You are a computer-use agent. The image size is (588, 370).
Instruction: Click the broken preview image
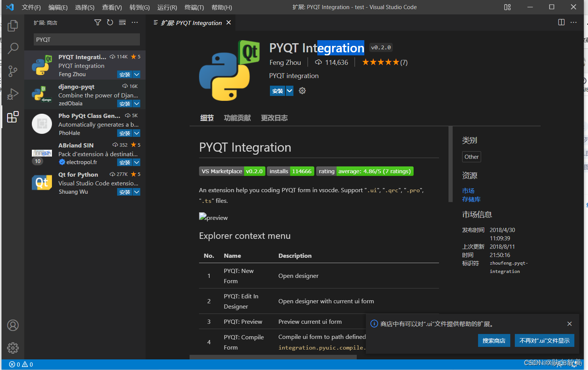(x=213, y=217)
